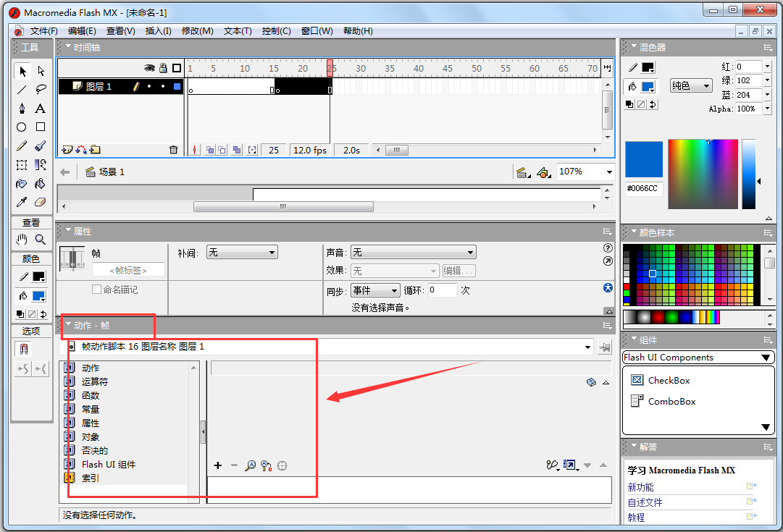This screenshot has height=532, width=783.
Task: Select the Eyedropper tool
Action: point(22,202)
